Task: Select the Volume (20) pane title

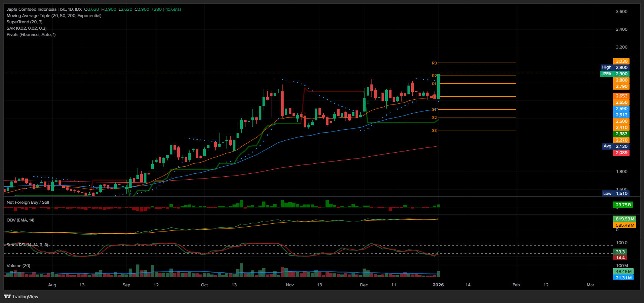Action: click(x=19, y=266)
